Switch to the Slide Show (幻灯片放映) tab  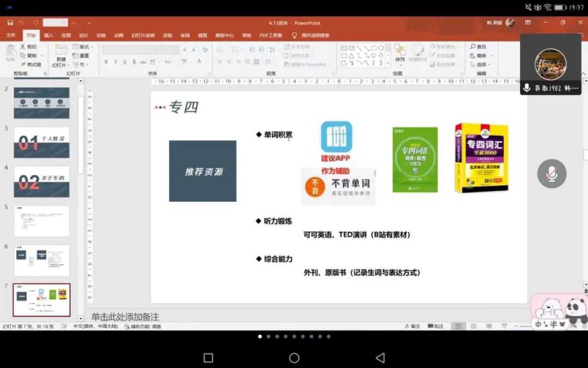point(143,35)
